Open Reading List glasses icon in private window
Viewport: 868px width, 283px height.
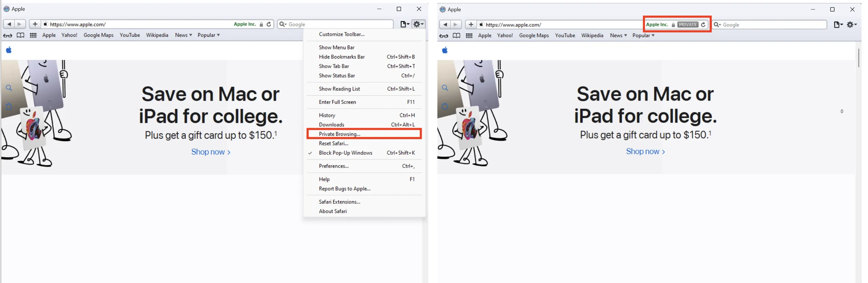pyautogui.click(x=444, y=36)
